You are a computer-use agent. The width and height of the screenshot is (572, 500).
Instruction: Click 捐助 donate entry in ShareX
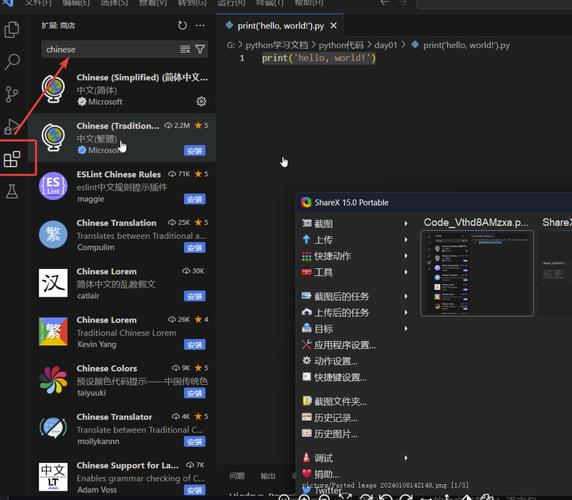355,474
